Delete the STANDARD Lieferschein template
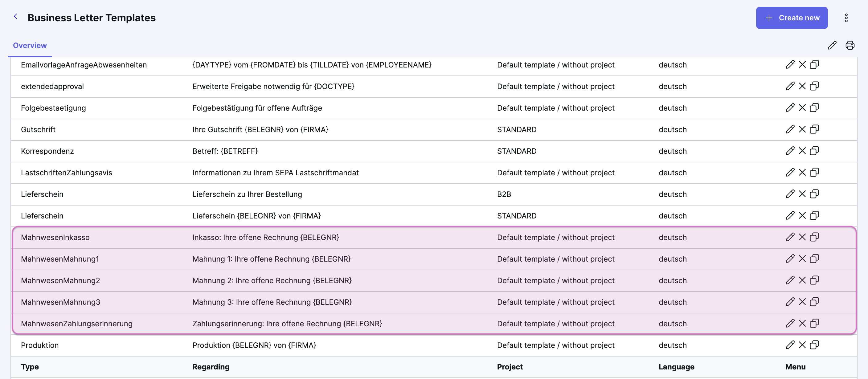 tap(802, 216)
